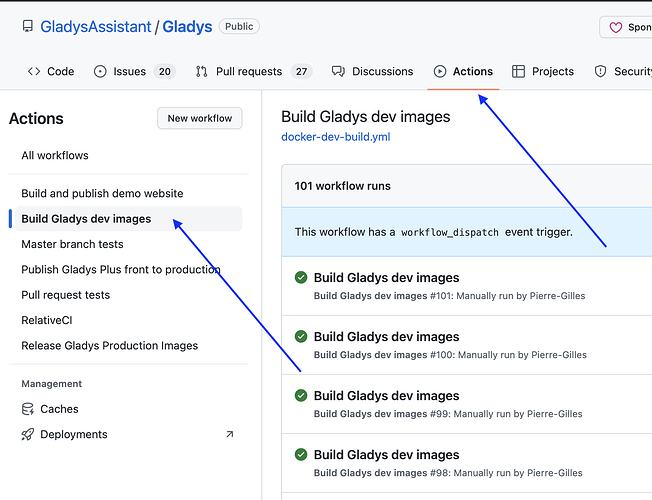This screenshot has width=652, height=500.
Task: Click the green success check for run #100
Action: 301,336
